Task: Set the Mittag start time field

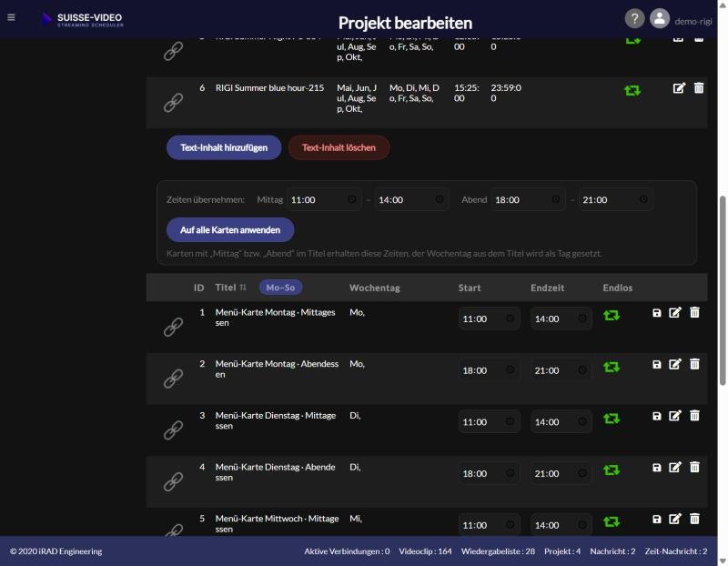Action: pyautogui.click(x=324, y=199)
